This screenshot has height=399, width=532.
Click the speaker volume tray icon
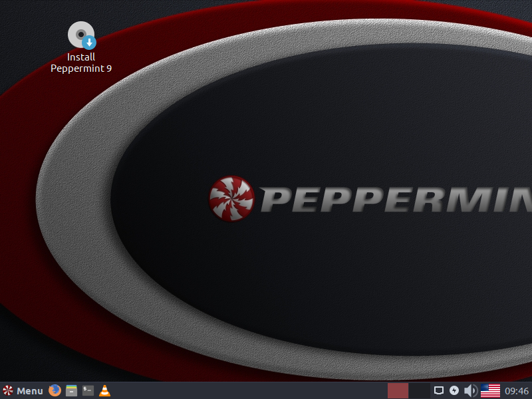coord(470,391)
